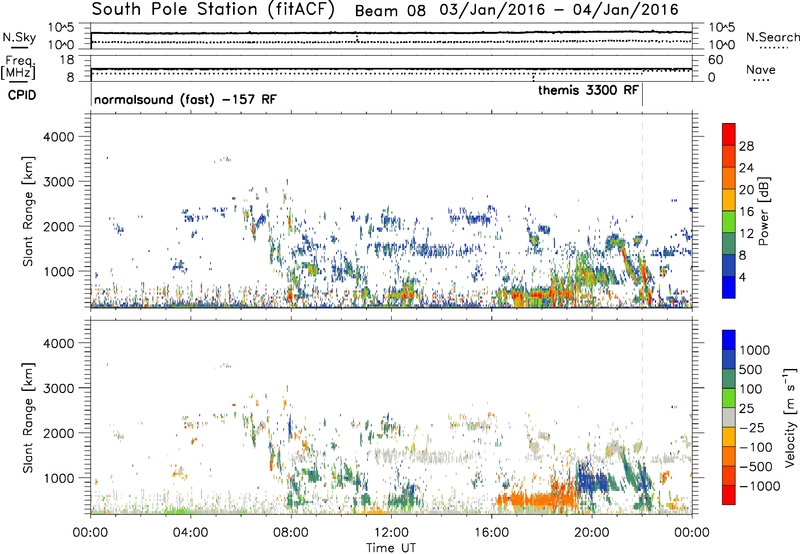Click the 'N.Search' legend label
800x554 pixels.
click(x=773, y=37)
